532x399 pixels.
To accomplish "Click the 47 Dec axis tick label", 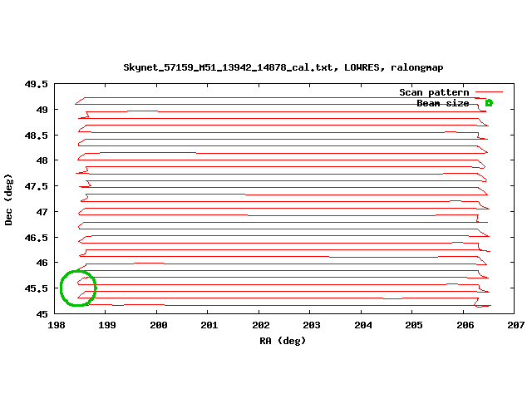I will [42, 212].
